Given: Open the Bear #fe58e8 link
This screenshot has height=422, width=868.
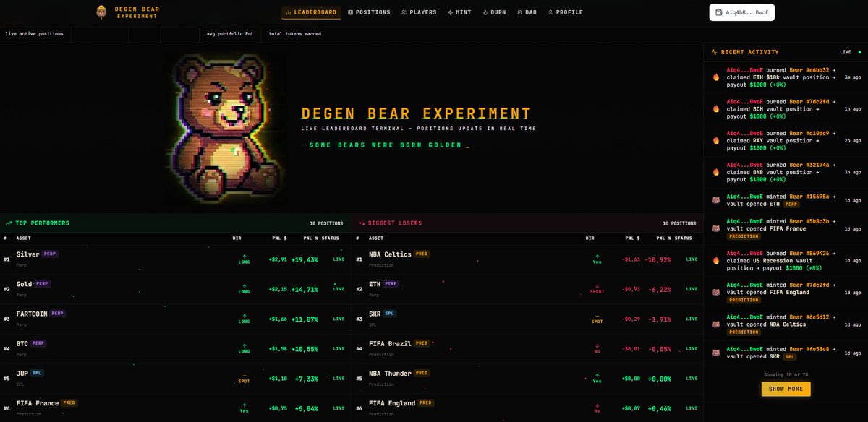Looking at the screenshot, I should (x=809, y=349).
